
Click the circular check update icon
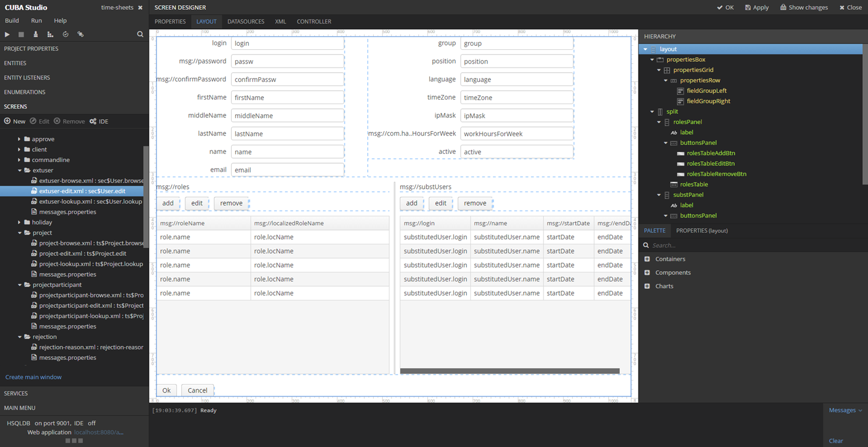[x=65, y=34]
